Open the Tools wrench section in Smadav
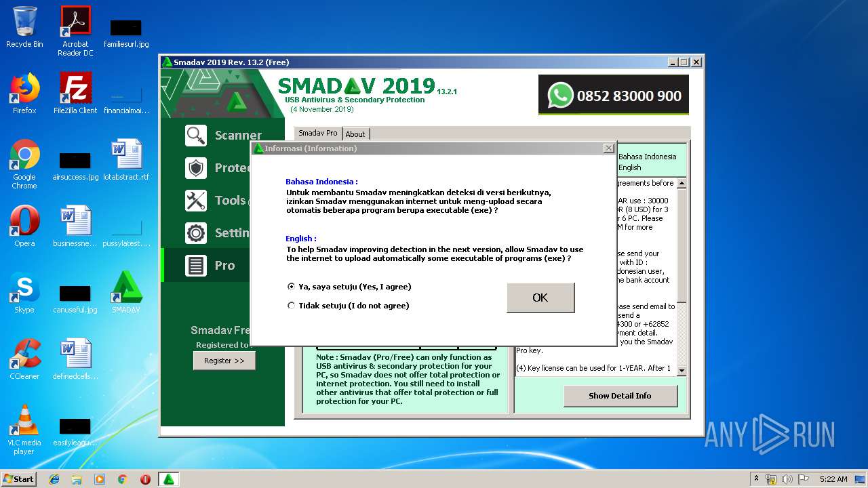 click(x=217, y=200)
